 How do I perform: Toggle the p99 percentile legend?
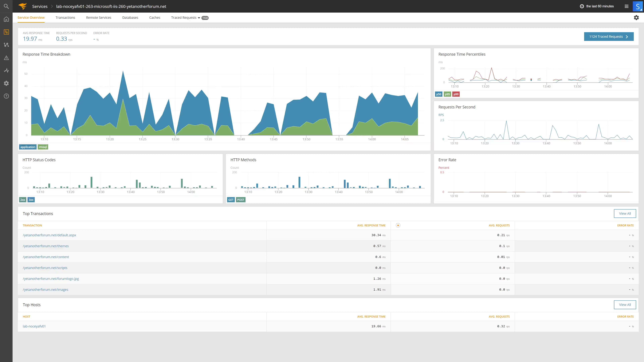click(x=456, y=94)
